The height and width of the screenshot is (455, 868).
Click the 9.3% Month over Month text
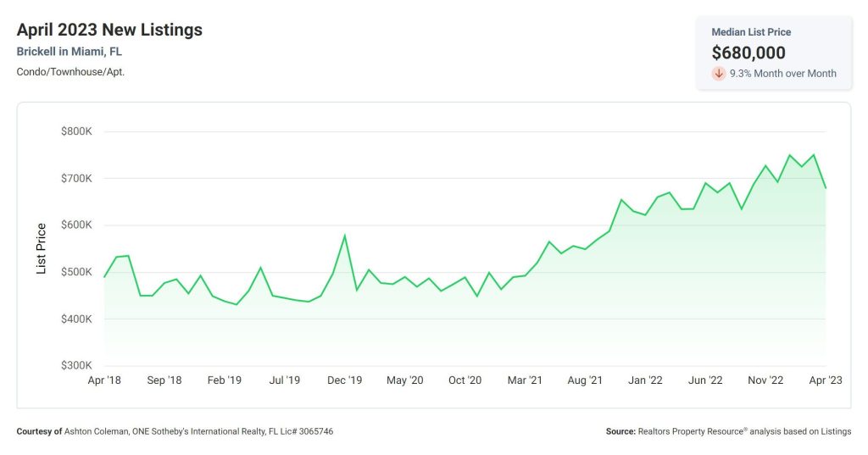point(782,73)
